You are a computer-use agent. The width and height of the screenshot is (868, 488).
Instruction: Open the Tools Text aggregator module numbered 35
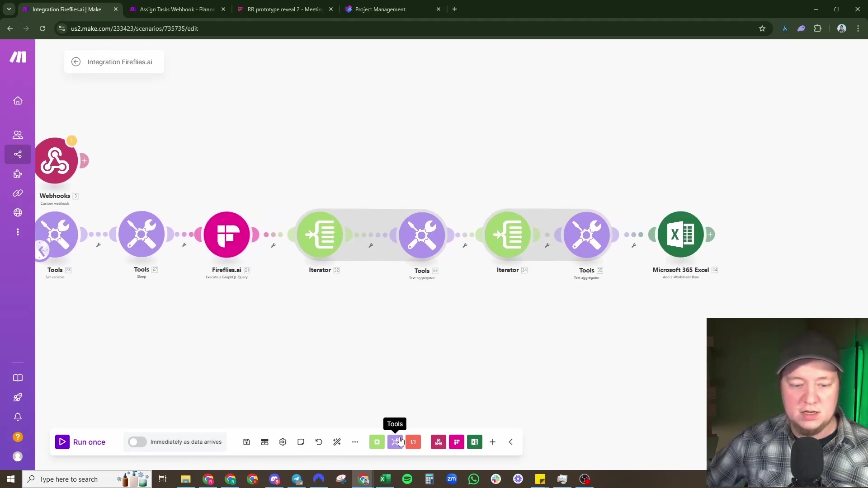[x=587, y=235]
